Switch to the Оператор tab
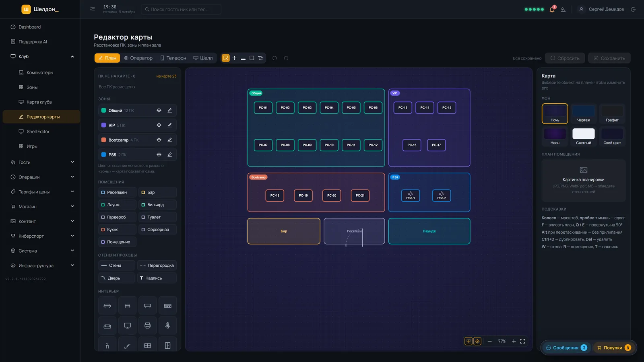This screenshot has width=644, height=362. click(138, 58)
